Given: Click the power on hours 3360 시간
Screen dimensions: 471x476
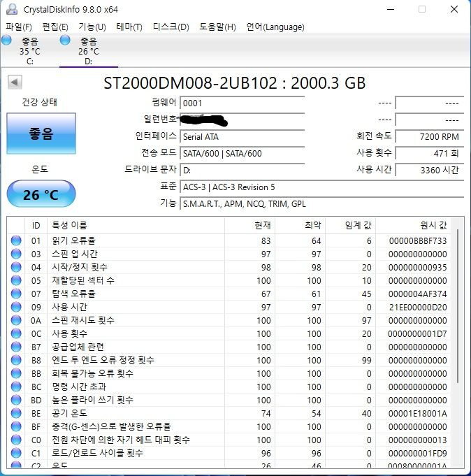Looking at the screenshot, I should click(x=430, y=170).
